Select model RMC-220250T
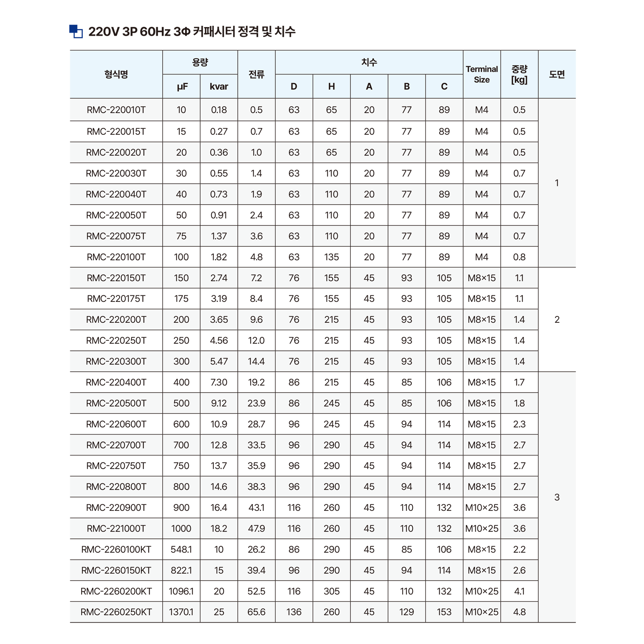The width and height of the screenshot is (644, 644). (x=116, y=340)
